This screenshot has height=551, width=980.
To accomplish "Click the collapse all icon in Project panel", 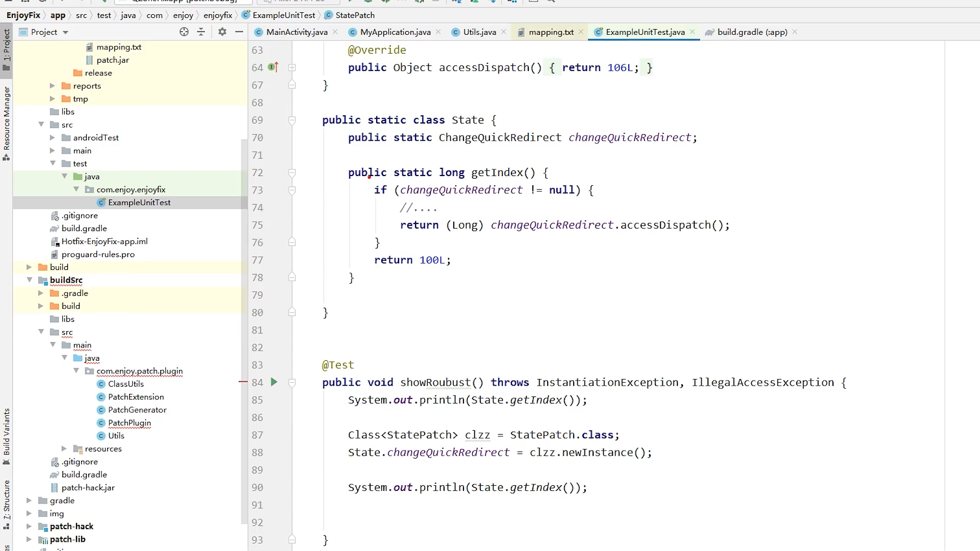I will click(x=201, y=32).
